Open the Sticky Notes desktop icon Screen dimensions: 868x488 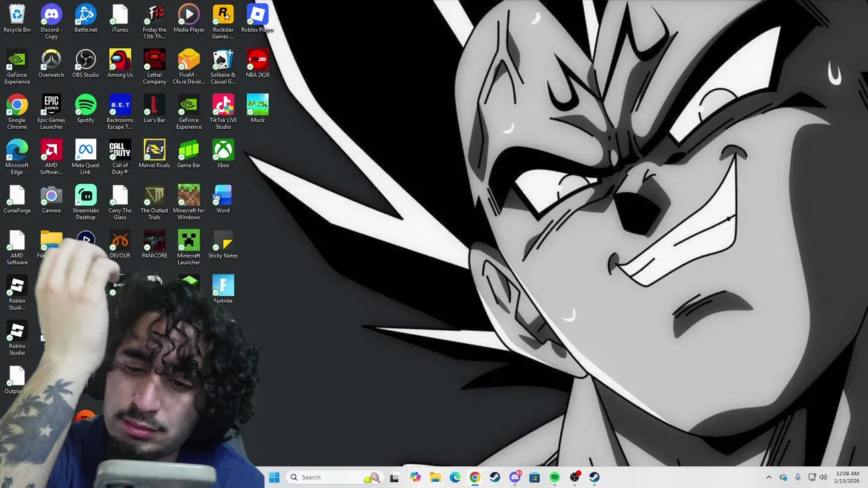click(223, 245)
